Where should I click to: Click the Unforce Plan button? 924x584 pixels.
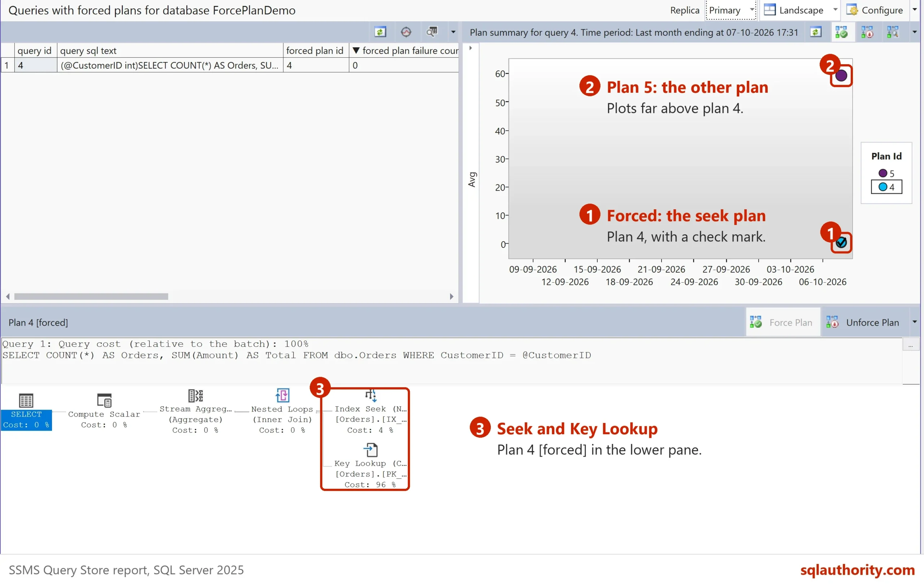[x=862, y=322]
